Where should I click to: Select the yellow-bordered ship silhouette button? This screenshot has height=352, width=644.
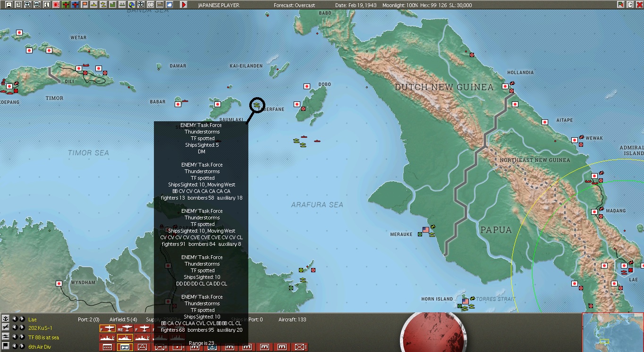(125, 338)
